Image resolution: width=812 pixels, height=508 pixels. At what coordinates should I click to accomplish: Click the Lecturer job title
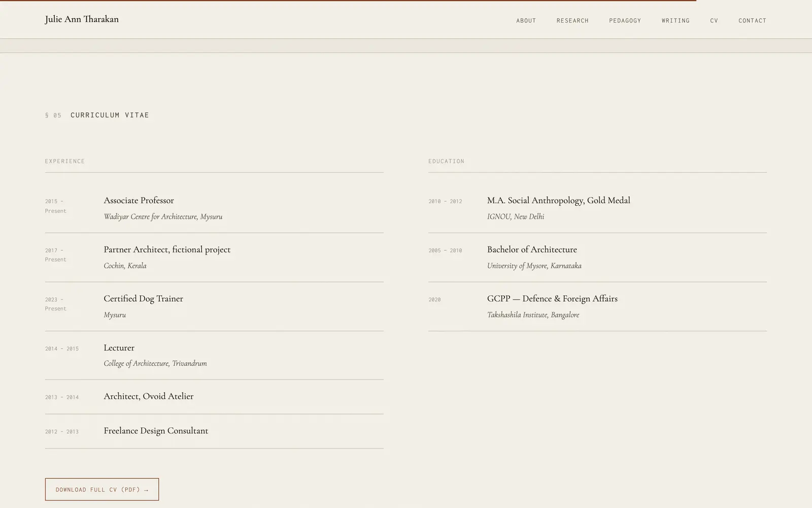tap(119, 348)
